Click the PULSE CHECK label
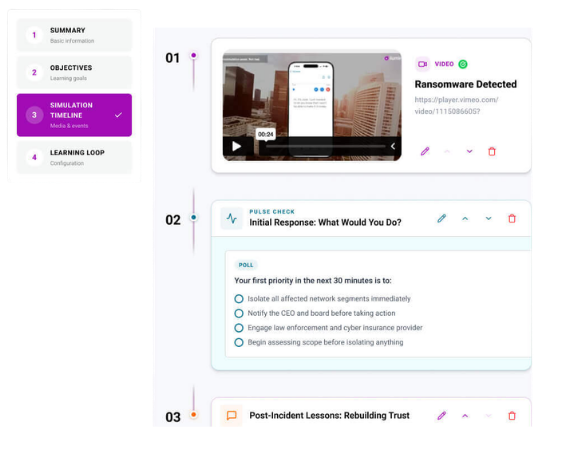Viewport: 562px width, 455px height. tap(272, 212)
